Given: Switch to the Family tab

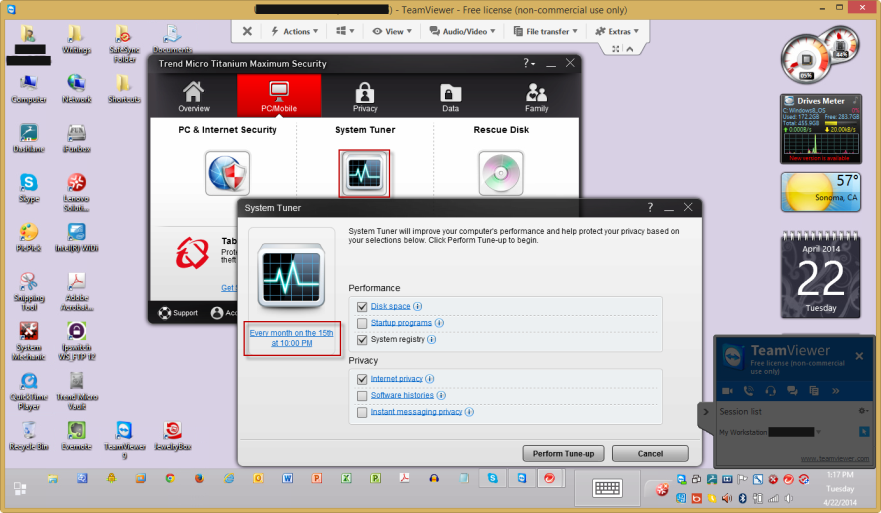Looking at the screenshot, I should click(x=536, y=97).
